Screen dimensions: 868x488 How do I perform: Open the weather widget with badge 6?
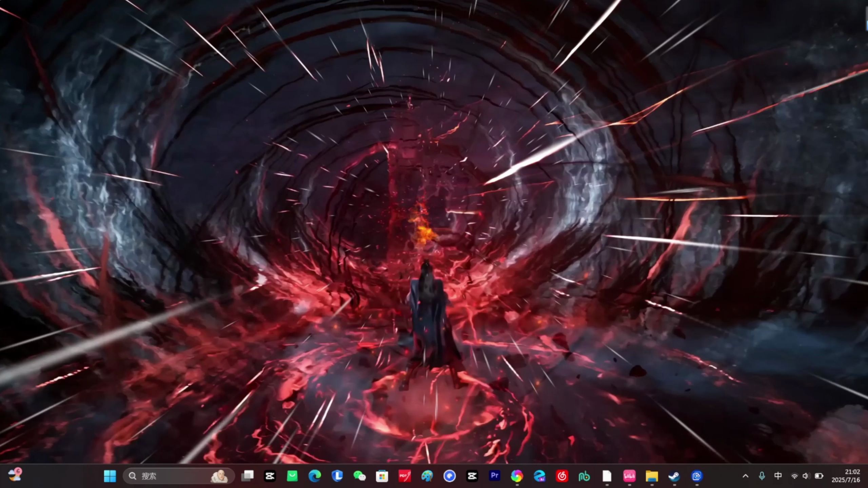tap(15, 475)
